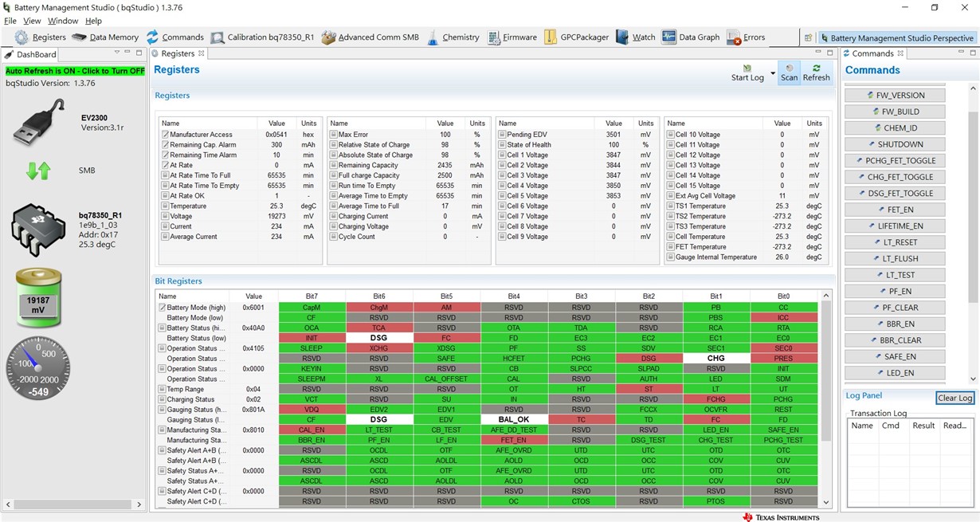
Task: Click the Remaining Capacity value 2435
Action: [x=445, y=165]
